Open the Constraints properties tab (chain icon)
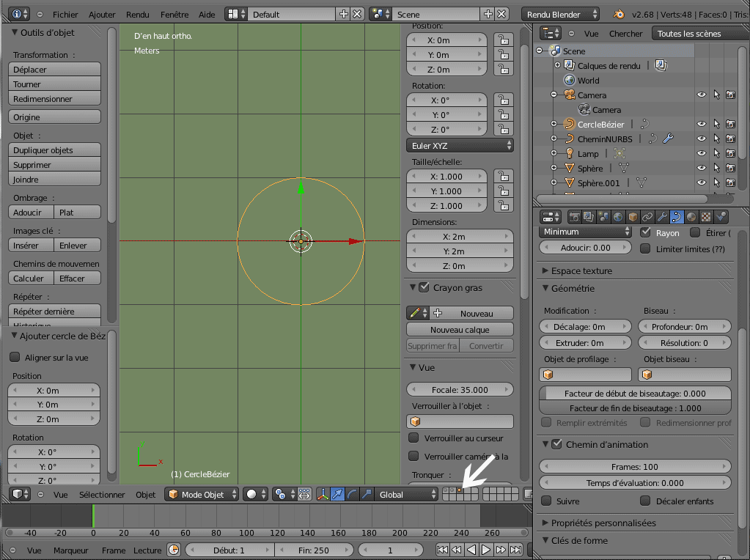 [647, 217]
